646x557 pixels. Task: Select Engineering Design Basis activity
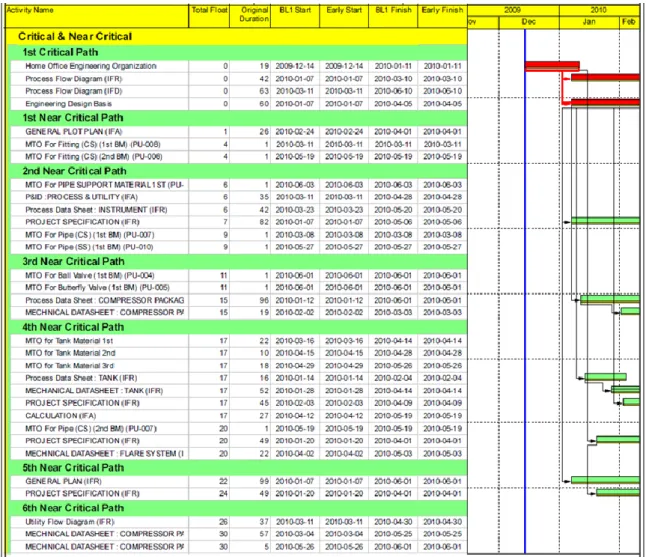tap(239, 104)
